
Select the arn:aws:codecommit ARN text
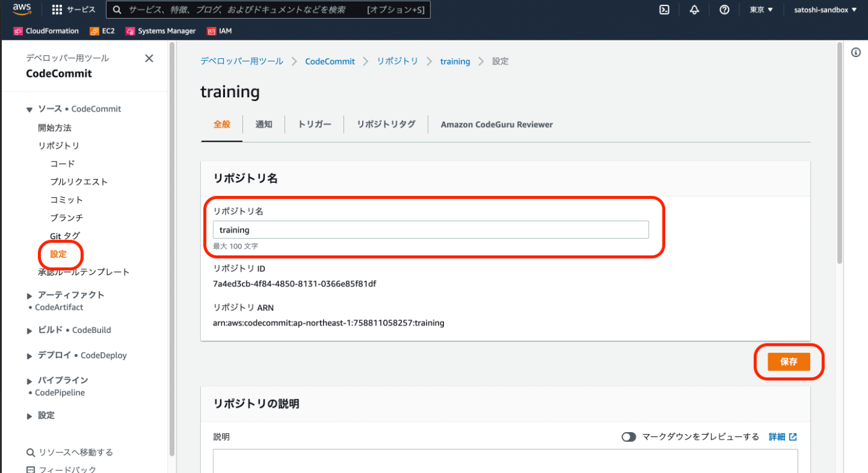[x=329, y=323]
